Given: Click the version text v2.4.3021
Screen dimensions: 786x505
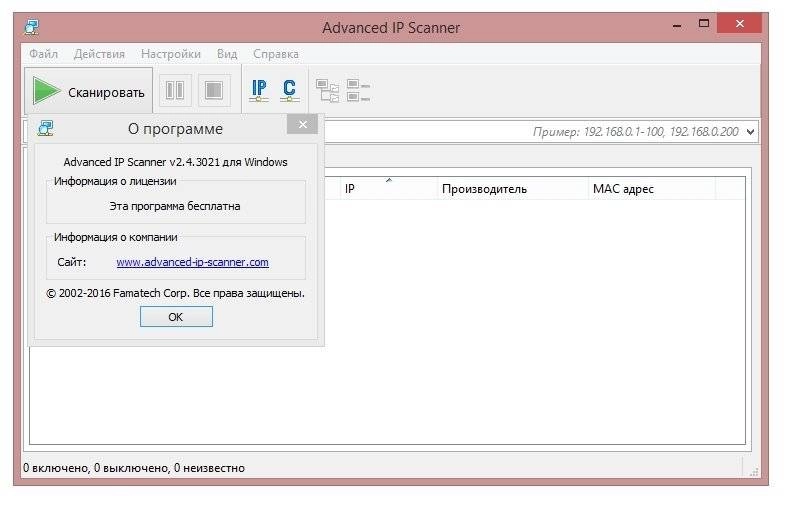Looking at the screenshot, I should [x=194, y=162].
